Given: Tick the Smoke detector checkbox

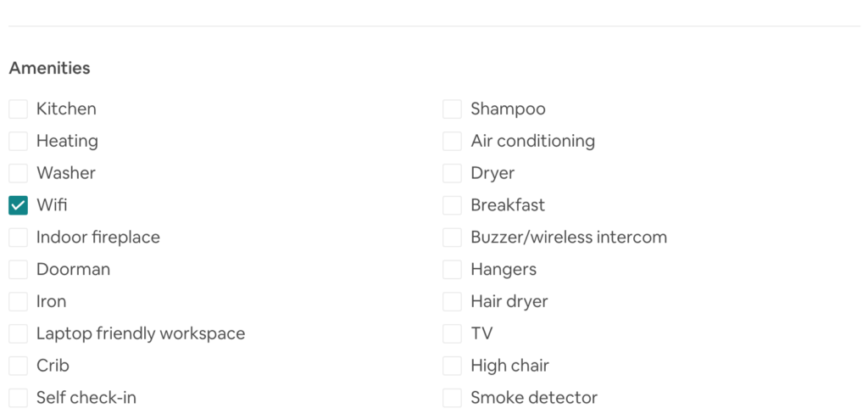Looking at the screenshot, I should [453, 398].
